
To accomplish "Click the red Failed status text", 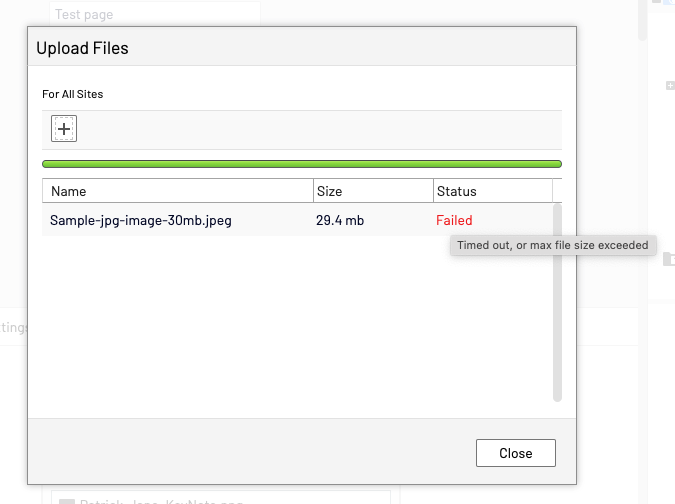I will (454, 220).
